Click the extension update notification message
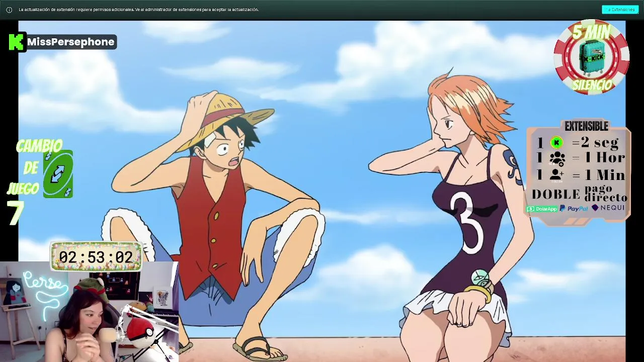 coord(138,10)
